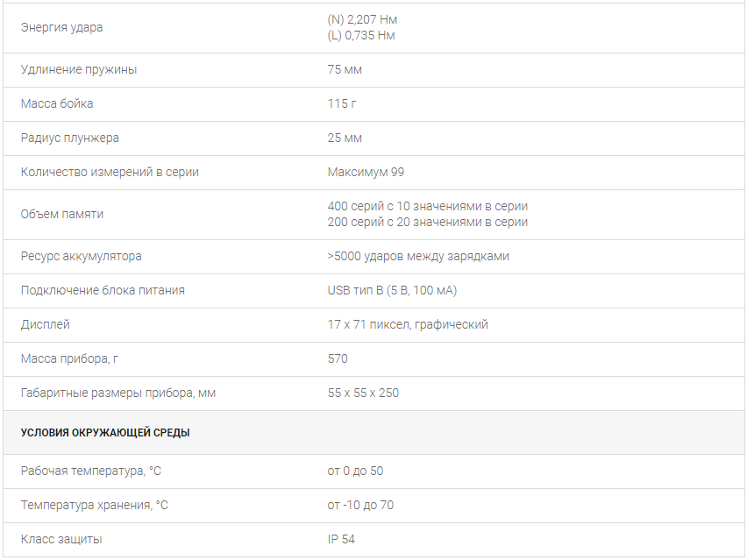Select the '115 г' value
The image size is (747, 560).
tap(342, 103)
